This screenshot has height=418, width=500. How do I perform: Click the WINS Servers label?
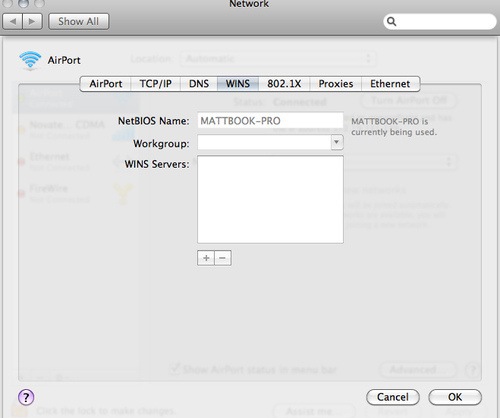[x=157, y=164]
